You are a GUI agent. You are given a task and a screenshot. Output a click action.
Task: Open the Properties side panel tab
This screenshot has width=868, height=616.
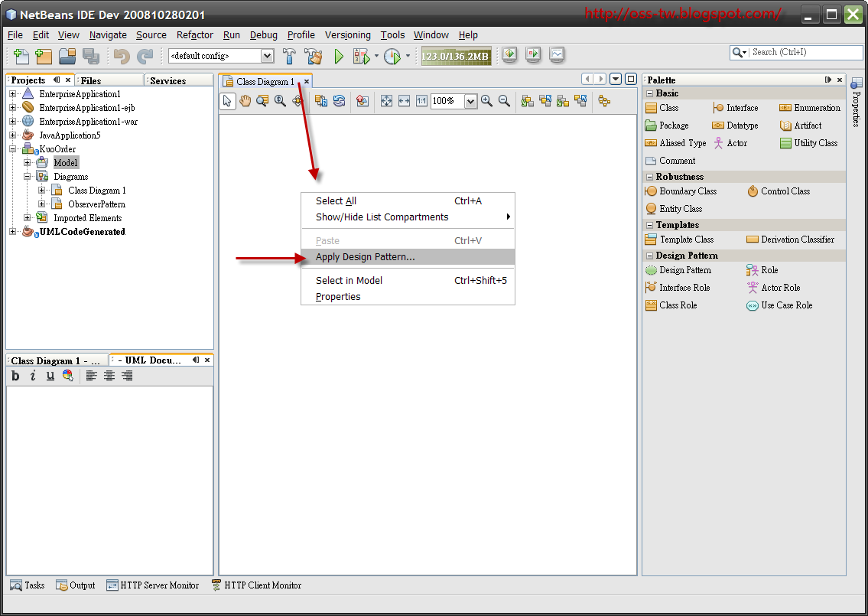(x=857, y=103)
